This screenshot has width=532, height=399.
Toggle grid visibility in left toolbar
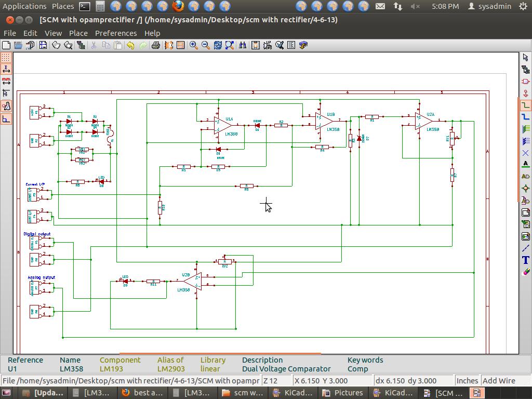(x=6, y=57)
